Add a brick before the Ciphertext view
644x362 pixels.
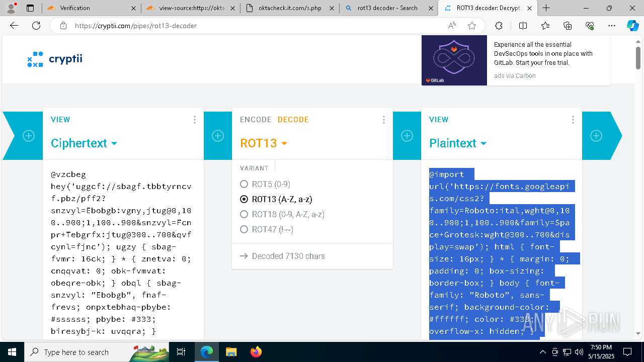[29, 136]
